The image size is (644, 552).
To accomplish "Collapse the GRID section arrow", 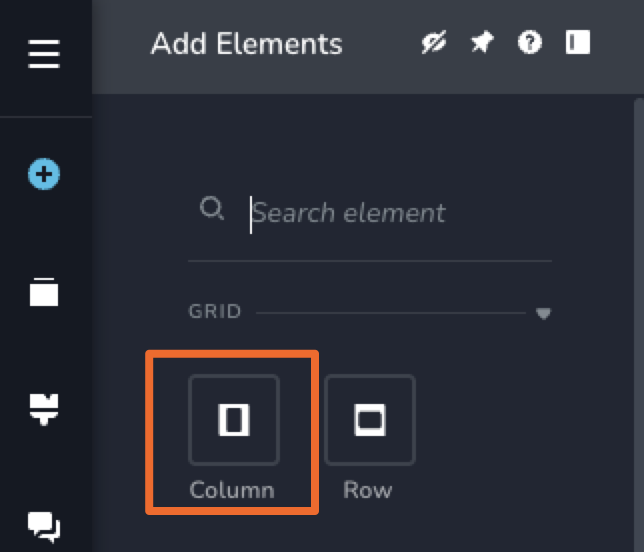I will click(544, 313).
